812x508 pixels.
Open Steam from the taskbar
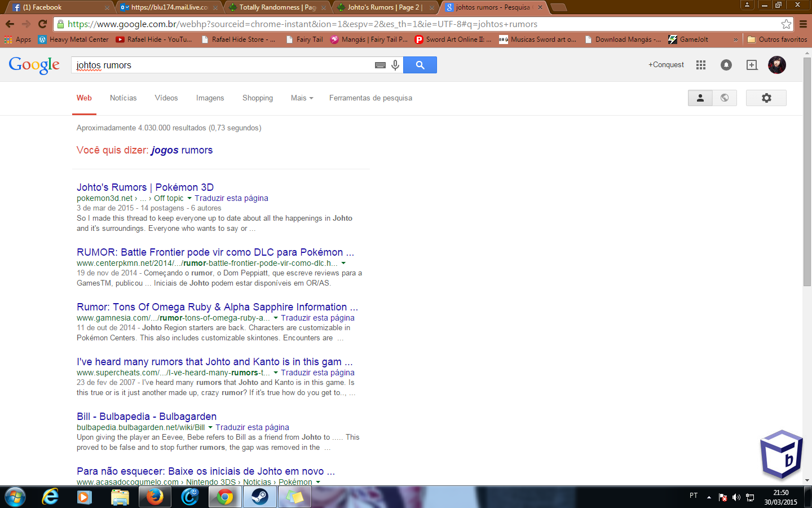click(259, 497)
